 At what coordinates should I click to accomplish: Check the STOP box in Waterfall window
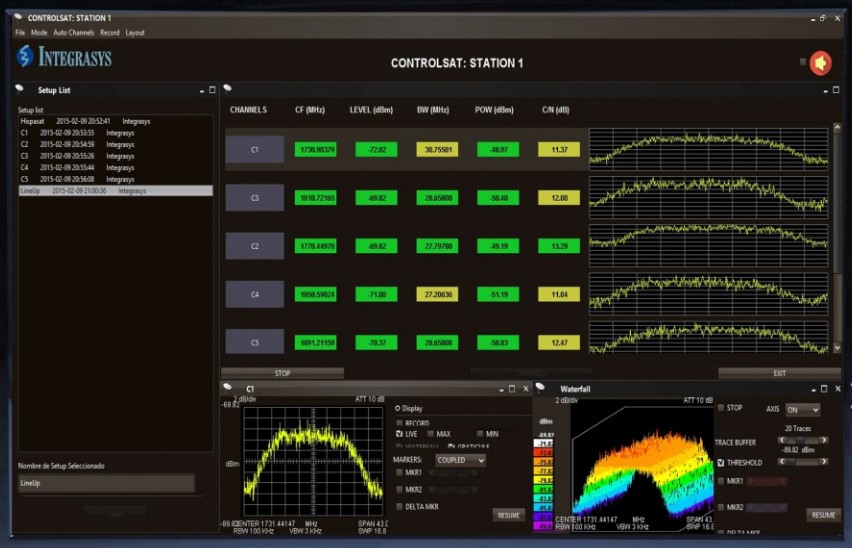pos(721,407)
